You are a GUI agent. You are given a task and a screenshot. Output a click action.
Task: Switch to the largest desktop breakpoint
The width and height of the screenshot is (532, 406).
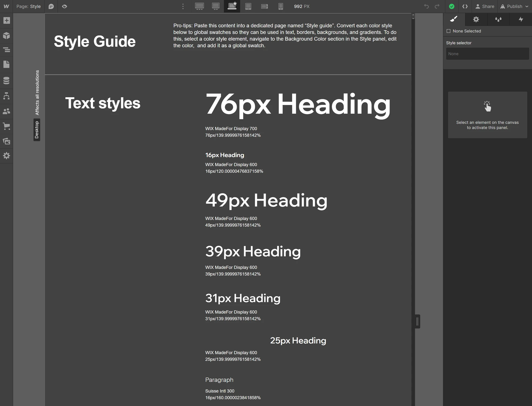(x=199, y=6)
